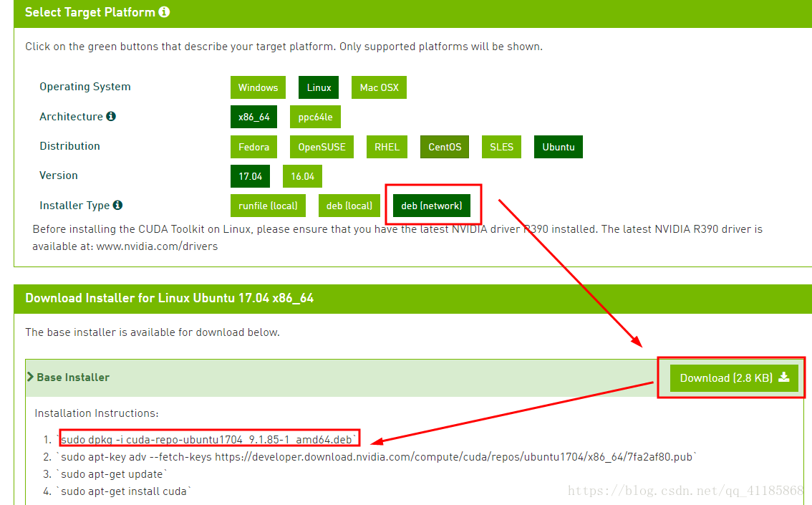Open the www.nvidia.com/drivers link
812x505 pixels.
pyautogui.click(x=157, y=246)
